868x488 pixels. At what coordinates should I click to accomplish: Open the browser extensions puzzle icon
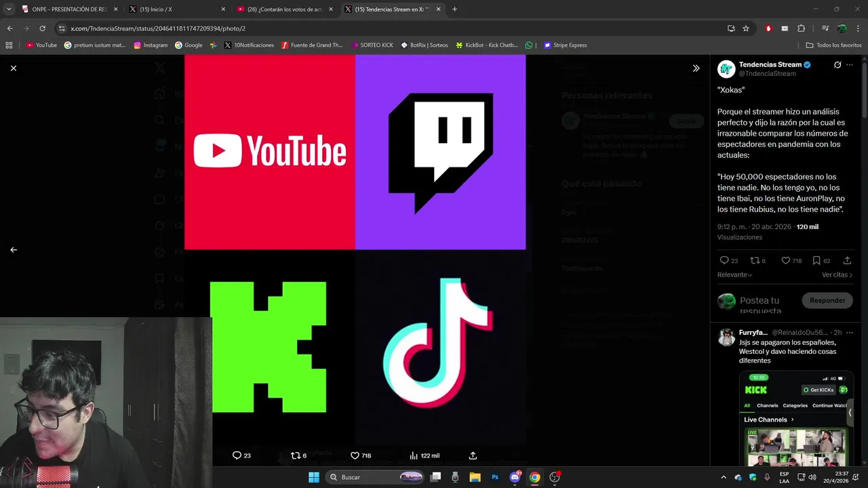point(801,28)
